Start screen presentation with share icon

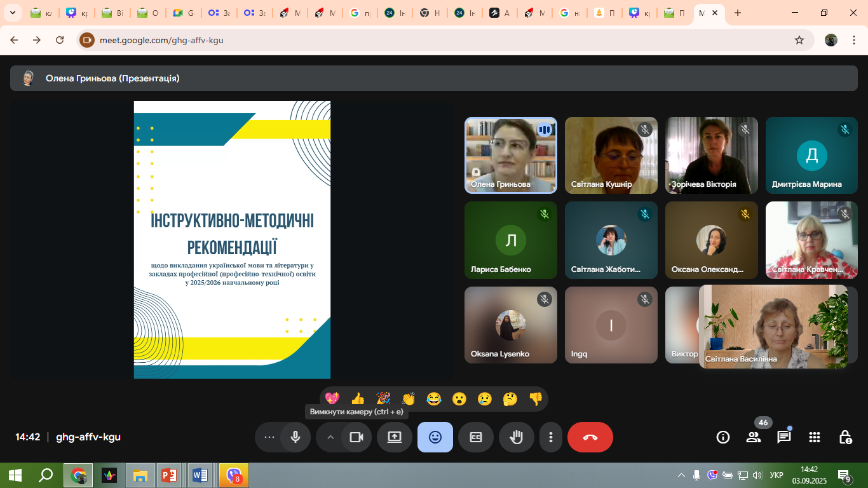pyautogui.click(x=395, y=437)
